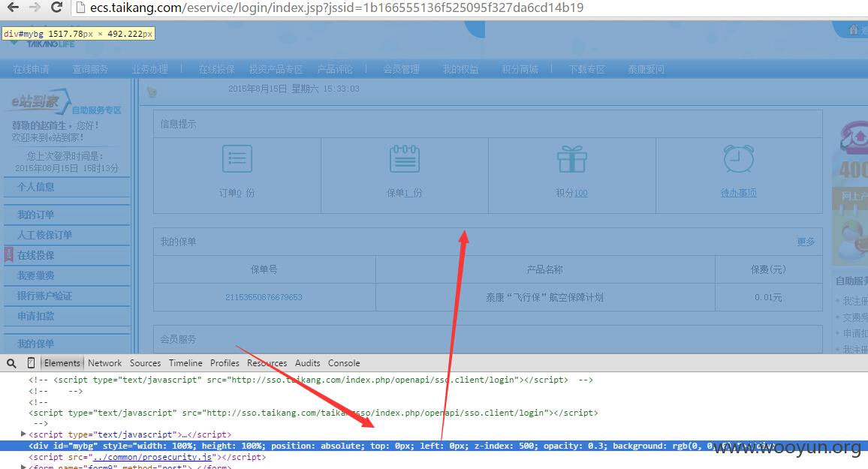Go back with browser back arrow
This screenshot has height=469, width=868.
point(14,8)
